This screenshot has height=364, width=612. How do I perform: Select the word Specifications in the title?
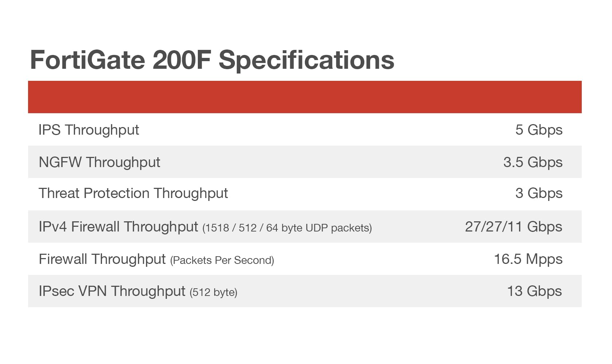click(306, 60)
